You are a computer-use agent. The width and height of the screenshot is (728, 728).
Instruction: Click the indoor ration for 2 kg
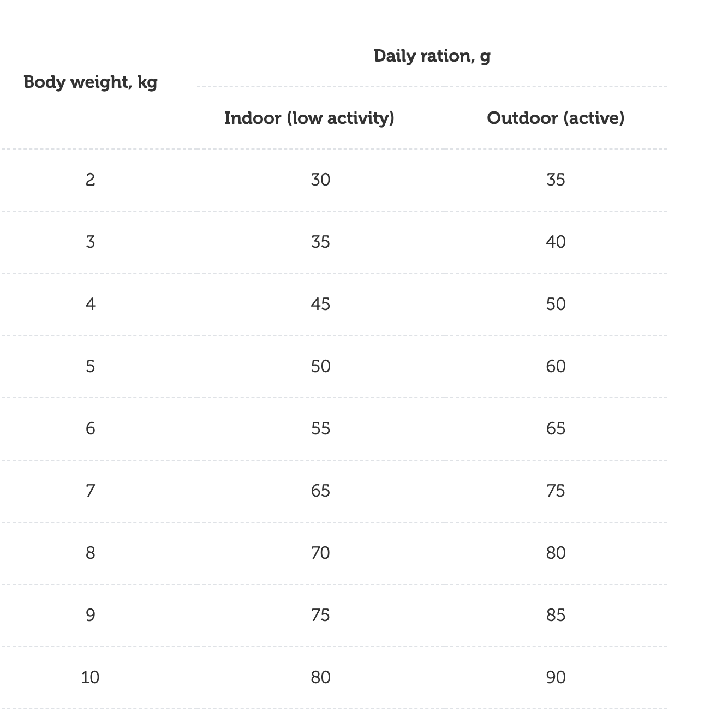tap(320, 180)
